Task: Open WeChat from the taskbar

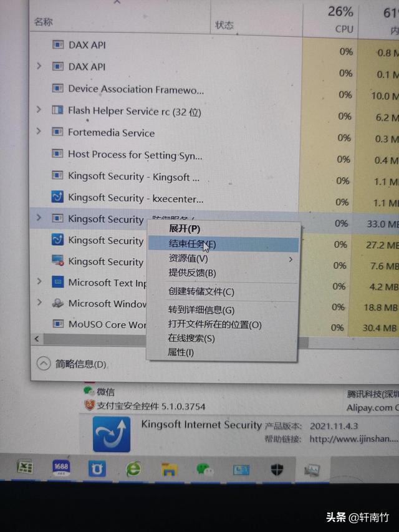Action: [205, 469]
